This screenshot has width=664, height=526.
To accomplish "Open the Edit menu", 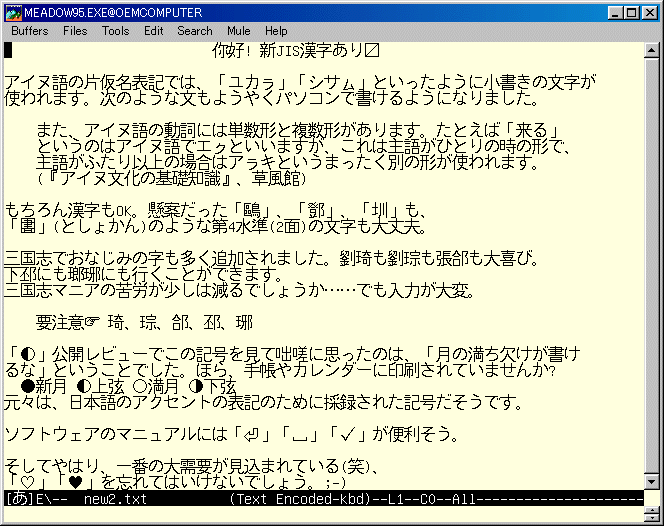I will click(x=153, y=31).
